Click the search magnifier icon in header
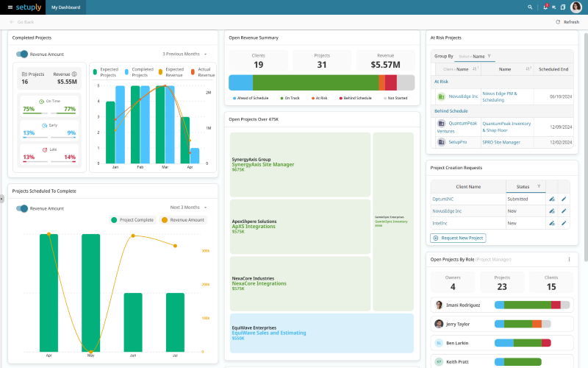The height and width of the screenshot is (368, 588). coord(530,7)
